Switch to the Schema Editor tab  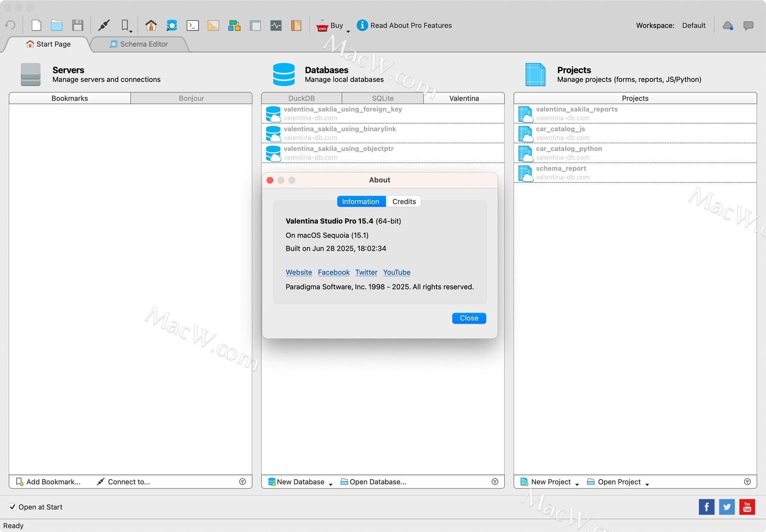click(139, 44)
